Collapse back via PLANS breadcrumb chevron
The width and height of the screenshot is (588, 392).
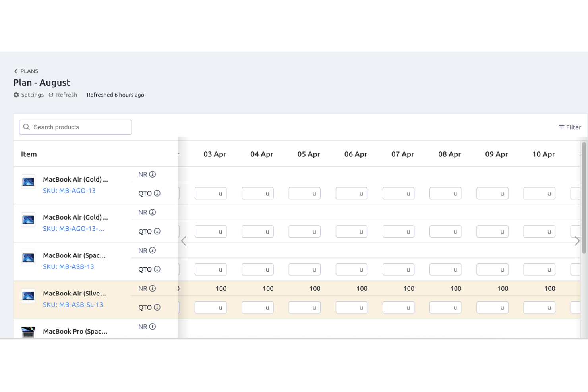click(x=15, y=71)
